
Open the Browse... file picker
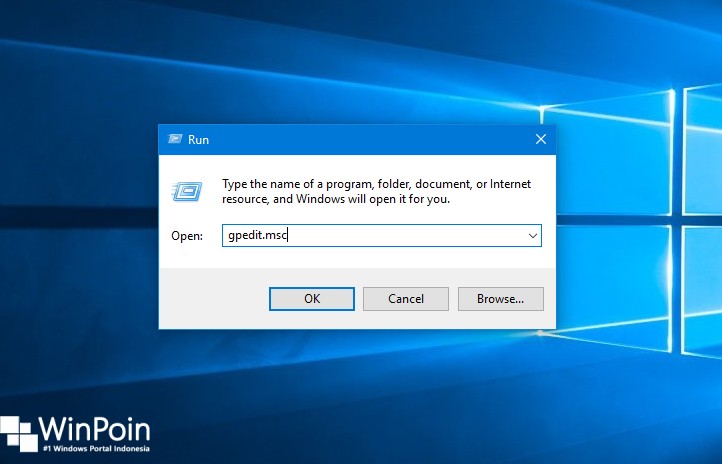tap(501, 299)
